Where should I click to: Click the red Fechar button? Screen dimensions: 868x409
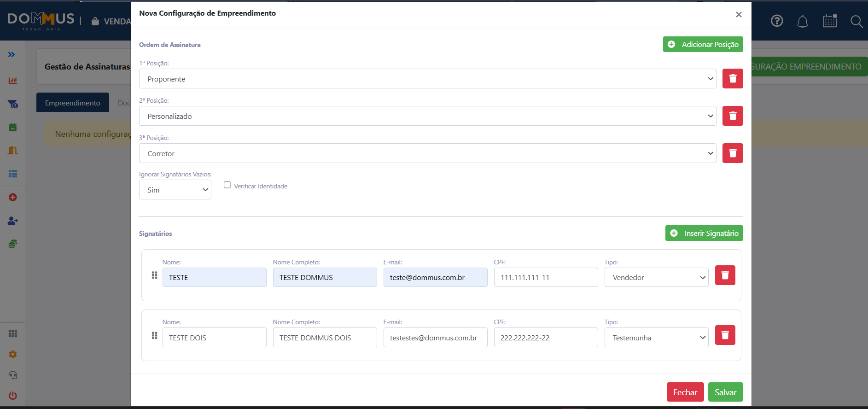coord(685,392)
